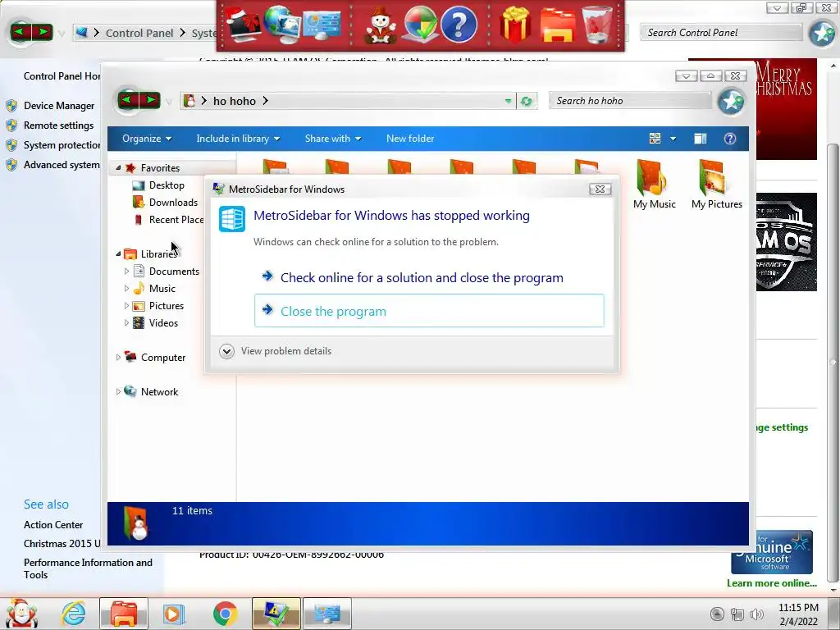Click the Santa Start button

pos(21,613)
